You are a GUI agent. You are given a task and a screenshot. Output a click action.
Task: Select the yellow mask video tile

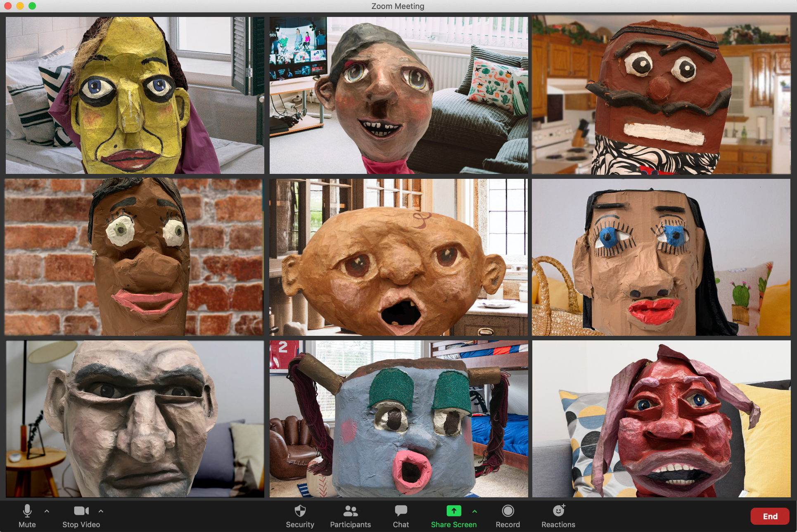(x=135, y=95)
